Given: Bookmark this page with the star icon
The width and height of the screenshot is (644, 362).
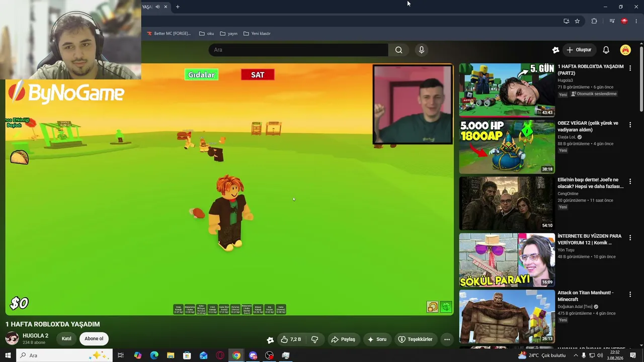Looking at the screenshot, I should 577,21.
